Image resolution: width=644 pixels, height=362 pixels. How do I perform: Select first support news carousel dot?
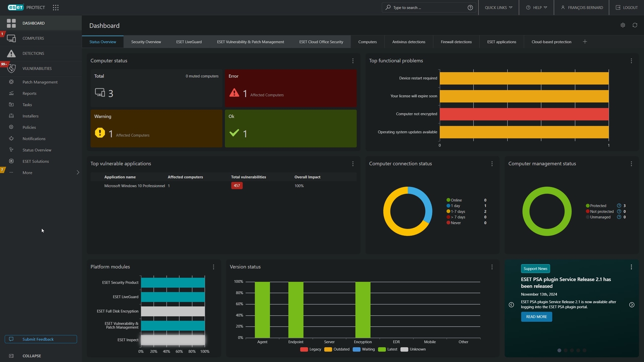tap(559, 350)
